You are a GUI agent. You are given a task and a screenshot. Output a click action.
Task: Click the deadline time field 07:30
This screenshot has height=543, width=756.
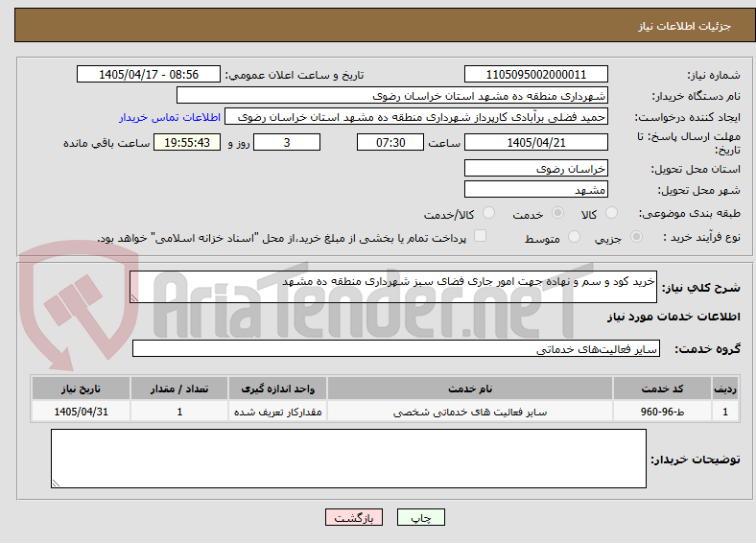[x=390, y=142]
